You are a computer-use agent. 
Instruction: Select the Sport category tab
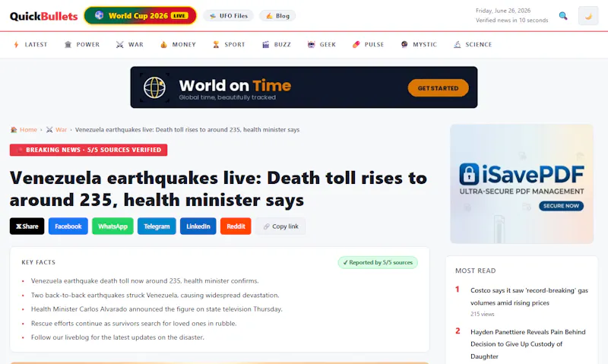229,45
